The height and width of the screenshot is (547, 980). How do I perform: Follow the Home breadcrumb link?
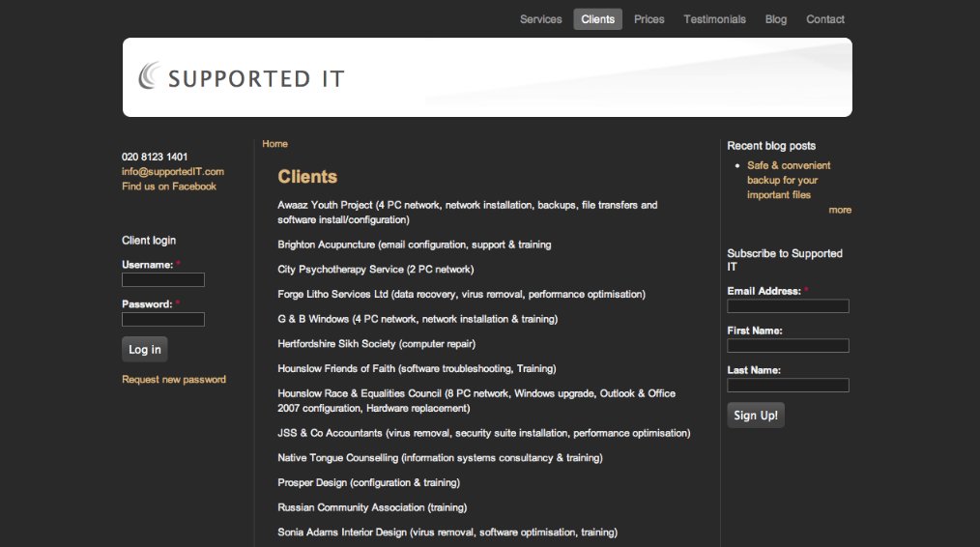click(x=274, y=144)
